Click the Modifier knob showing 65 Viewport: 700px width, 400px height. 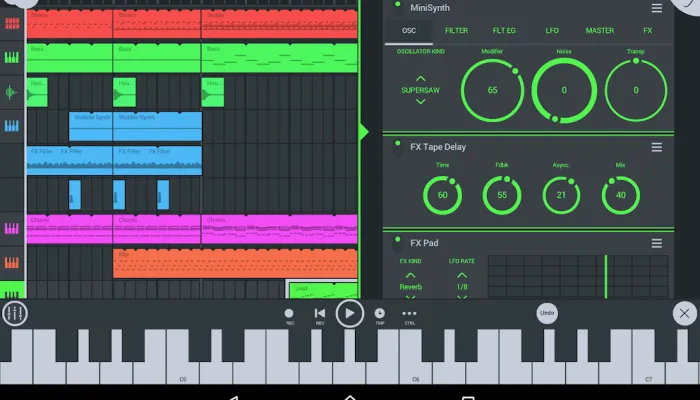coord(492,90)
